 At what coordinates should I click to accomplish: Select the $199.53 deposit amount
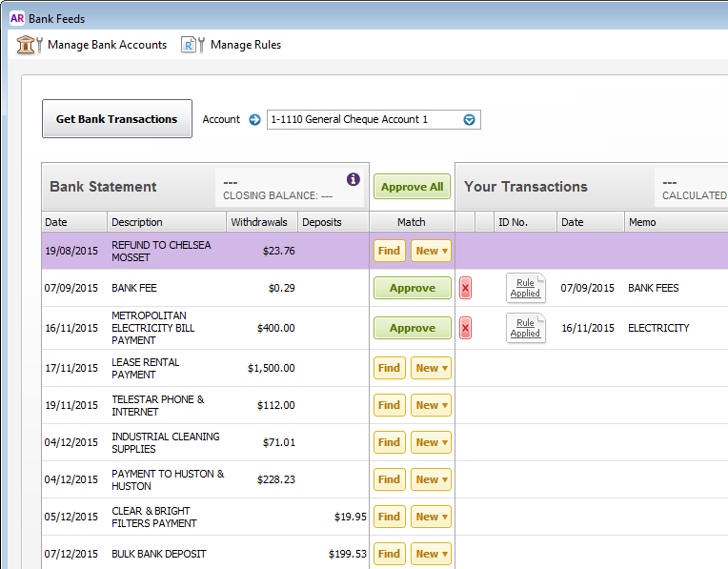click(x=347, y=554)
